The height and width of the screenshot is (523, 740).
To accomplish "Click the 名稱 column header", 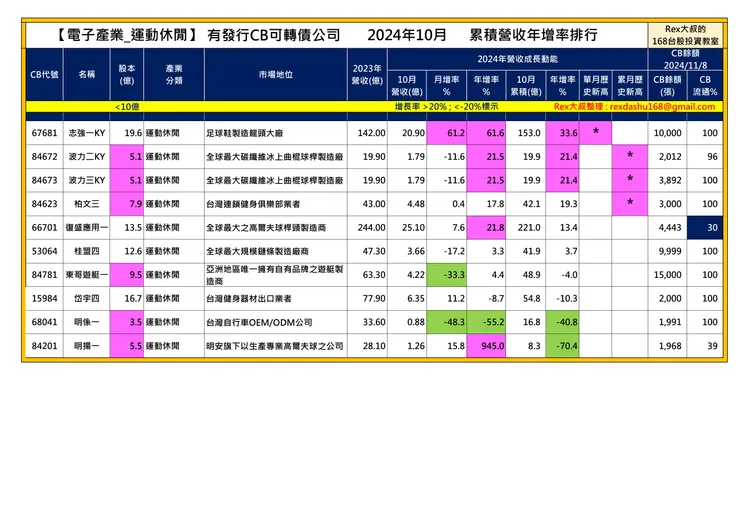I will click(x=87, y=75).
